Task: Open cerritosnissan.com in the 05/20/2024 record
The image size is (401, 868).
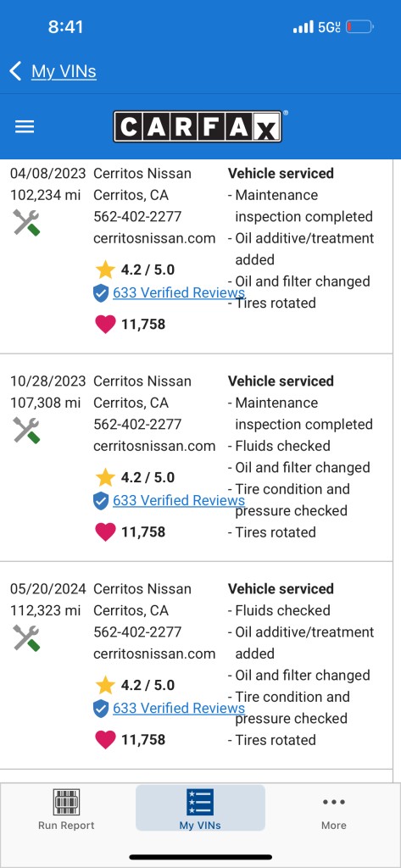Action: [x=154, y=654]
